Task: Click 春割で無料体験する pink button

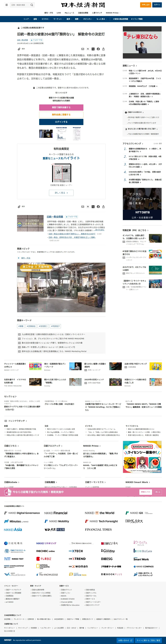Action: (x=61, y=108)
